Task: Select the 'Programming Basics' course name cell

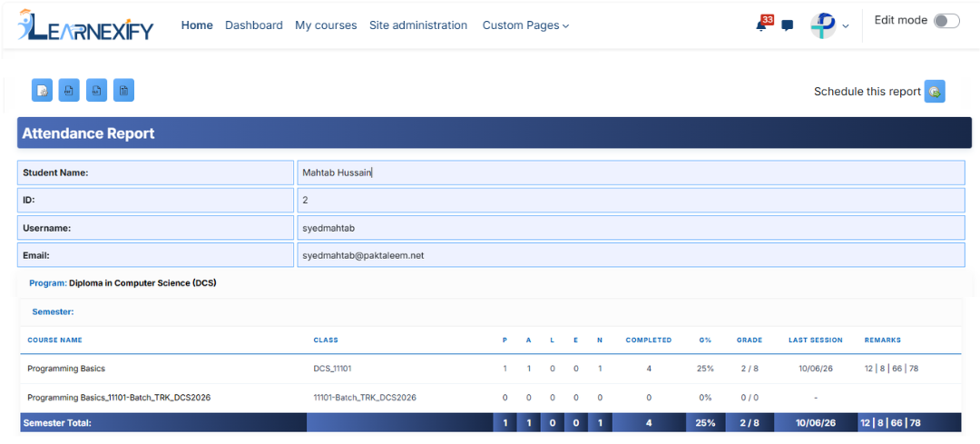Action: coord(66,369)
